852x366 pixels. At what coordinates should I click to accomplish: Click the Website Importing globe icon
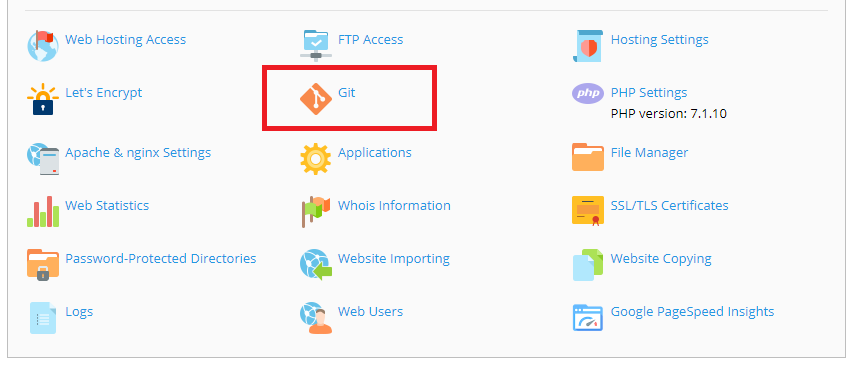[316, 264]
